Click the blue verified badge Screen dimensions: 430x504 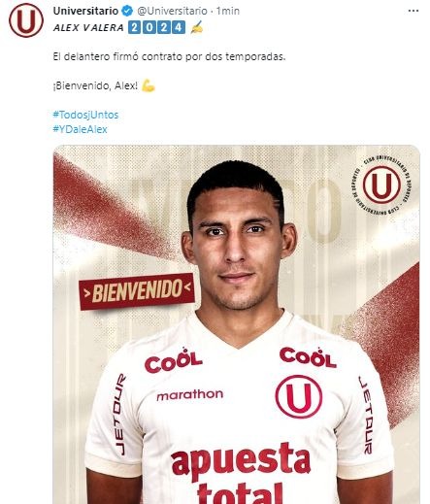[127, 11]
